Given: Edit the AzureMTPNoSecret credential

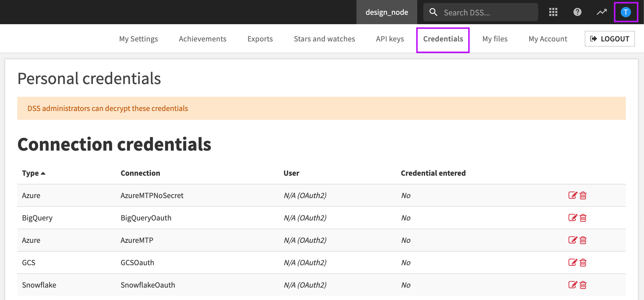Looking at the screenshot, I should pyautogui.click(x=573, y=195).
